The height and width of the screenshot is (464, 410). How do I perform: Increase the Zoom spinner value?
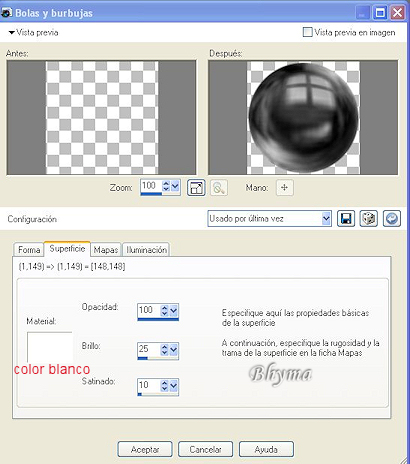(166, 183)
